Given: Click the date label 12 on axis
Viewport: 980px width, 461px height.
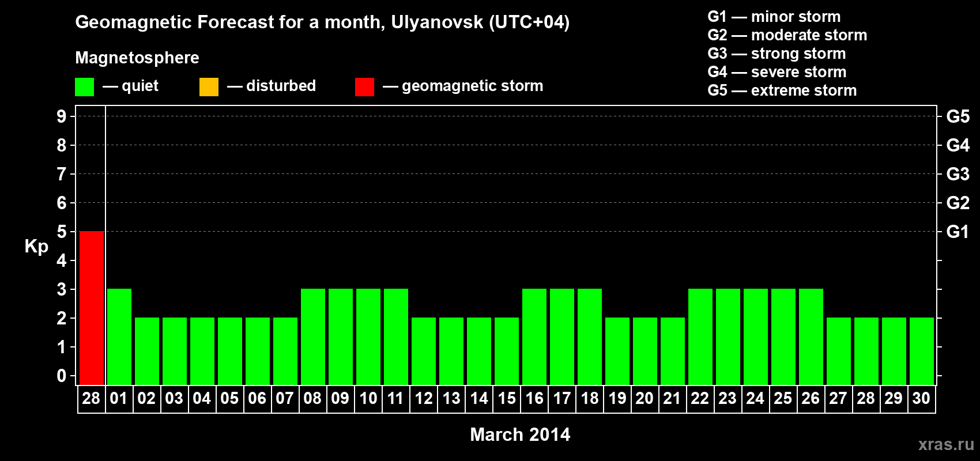Looking at the screenshot, I should (x=424, y=399).
